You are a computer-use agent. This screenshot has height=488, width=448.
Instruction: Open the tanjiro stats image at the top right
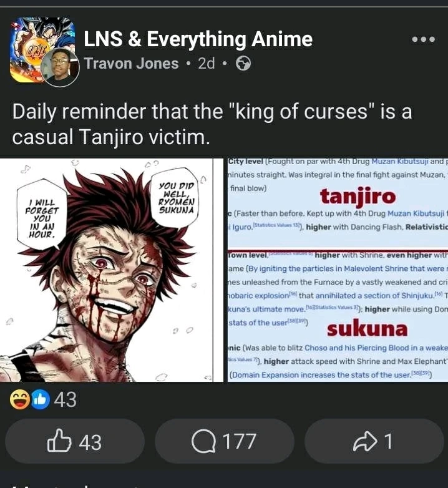tap(338, 203)
